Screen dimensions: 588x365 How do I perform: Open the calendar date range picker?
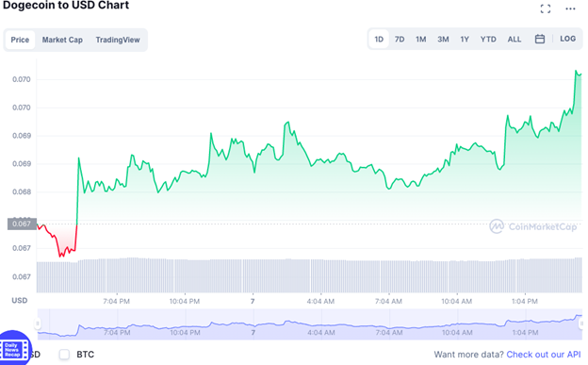point(540,39)
